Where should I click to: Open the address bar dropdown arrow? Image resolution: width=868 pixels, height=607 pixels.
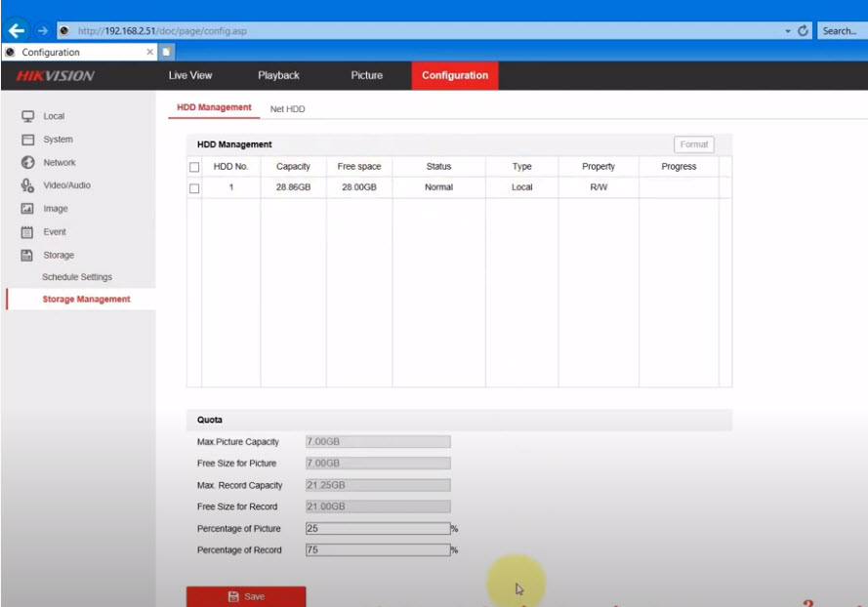click(788, 31)
